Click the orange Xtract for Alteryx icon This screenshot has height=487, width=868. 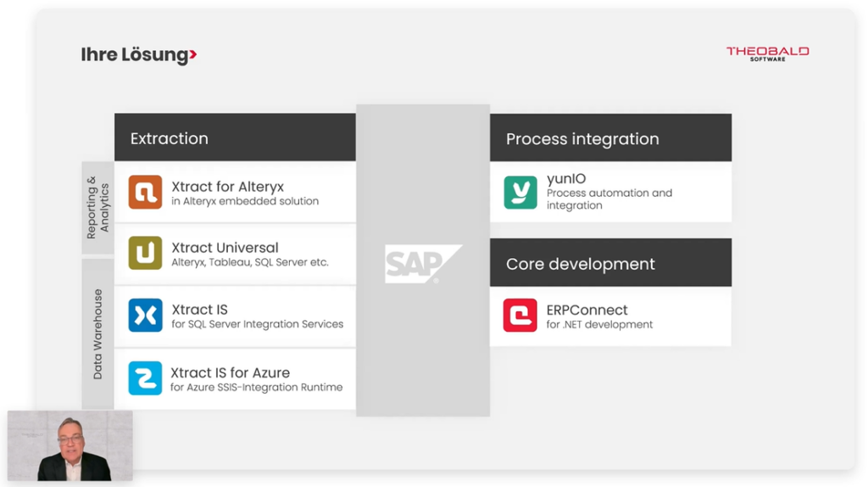tap(145, 192)
